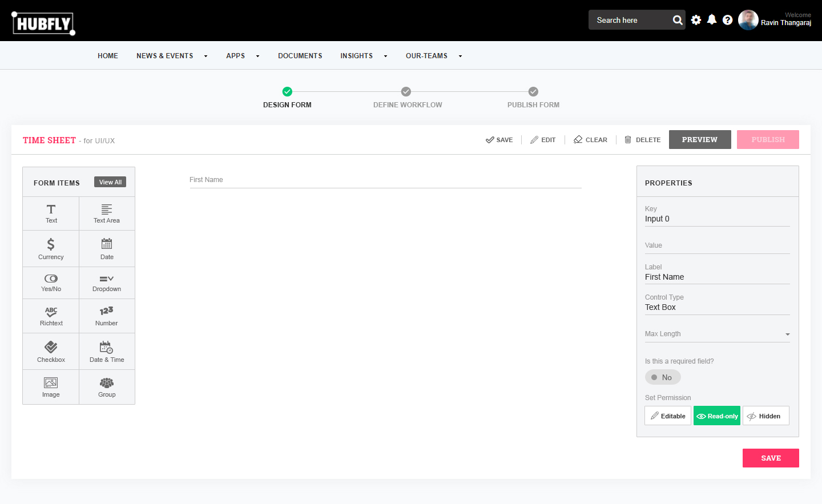
Task: Open the Insights menu
Action: 357,56
